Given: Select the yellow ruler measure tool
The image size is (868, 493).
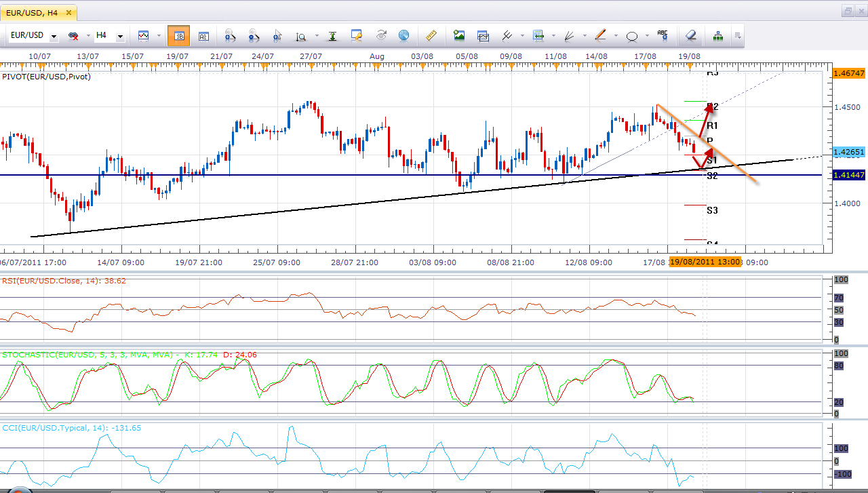Looking at the screenshot, I should [x=431, y=35].
